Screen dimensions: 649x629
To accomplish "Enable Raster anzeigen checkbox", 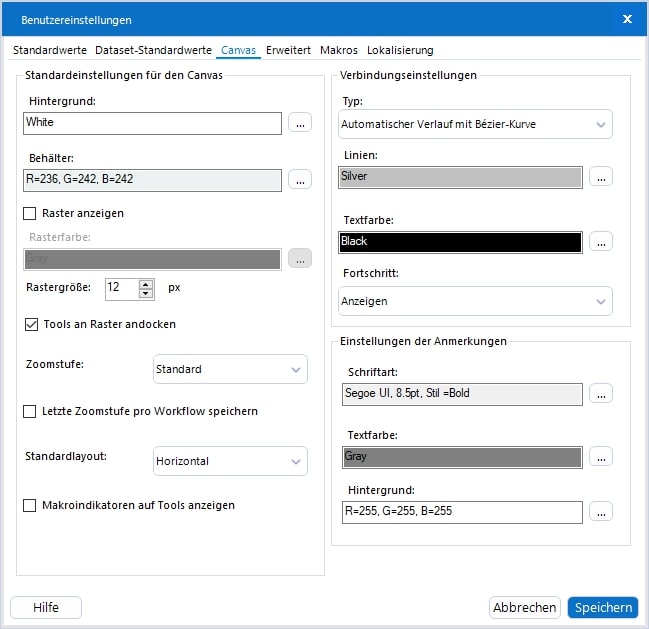I will coord(30,213).
